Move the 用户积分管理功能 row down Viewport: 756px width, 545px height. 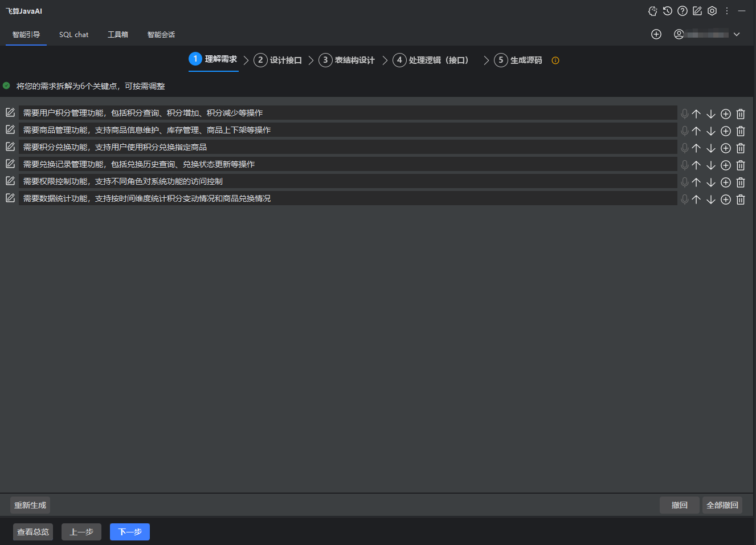pyautogui.click(x=711, y=114)
